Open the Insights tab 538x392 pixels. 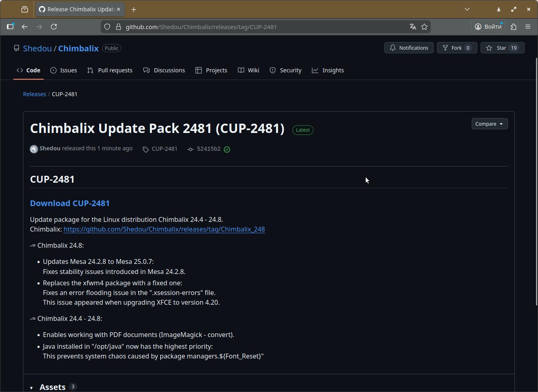328,70
